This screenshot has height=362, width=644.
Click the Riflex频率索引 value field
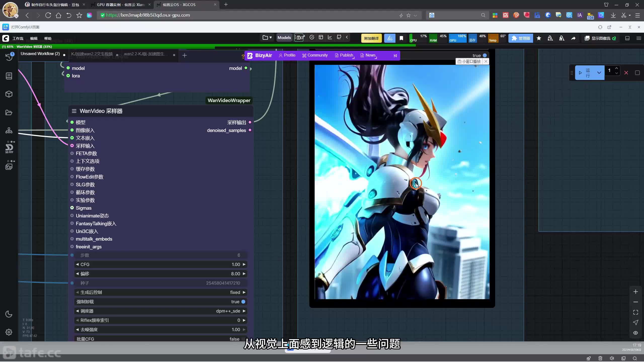coord(161,320)
